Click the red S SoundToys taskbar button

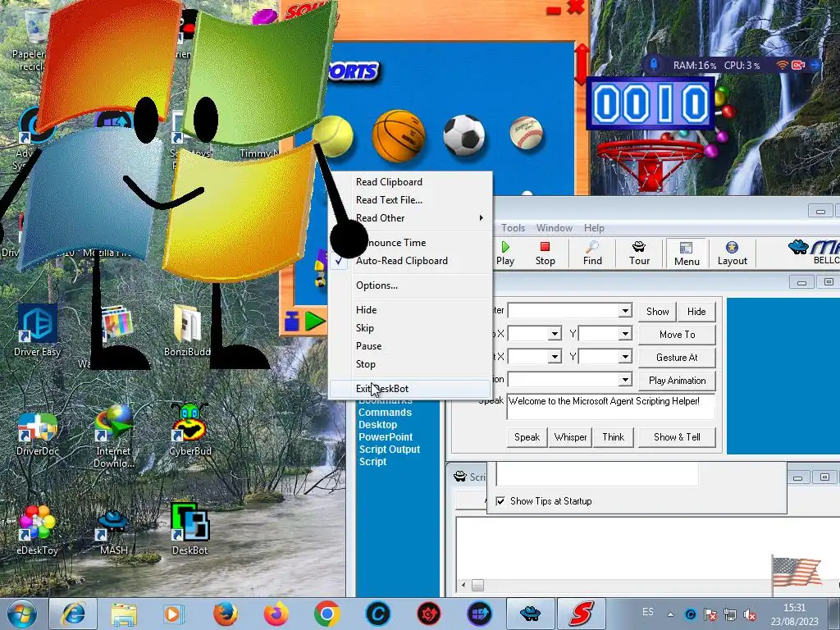pyautogui.click(x=581, y=614)
